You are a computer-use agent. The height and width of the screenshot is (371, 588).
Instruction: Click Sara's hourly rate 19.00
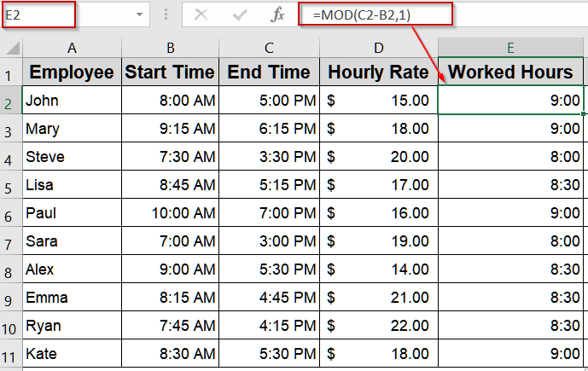click(x=379, y=241)
